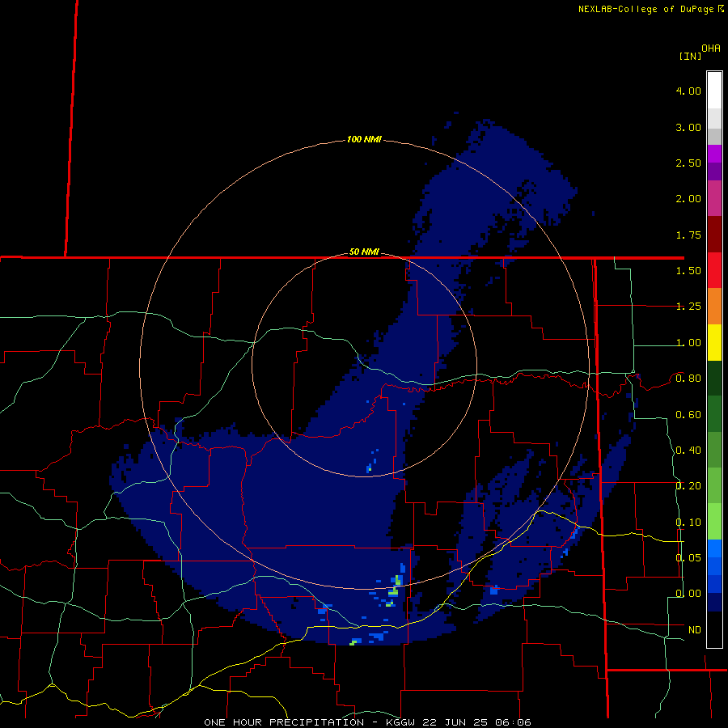728x728 pixels.
Task: Click the 2.50 legend value
Action: 688,163
